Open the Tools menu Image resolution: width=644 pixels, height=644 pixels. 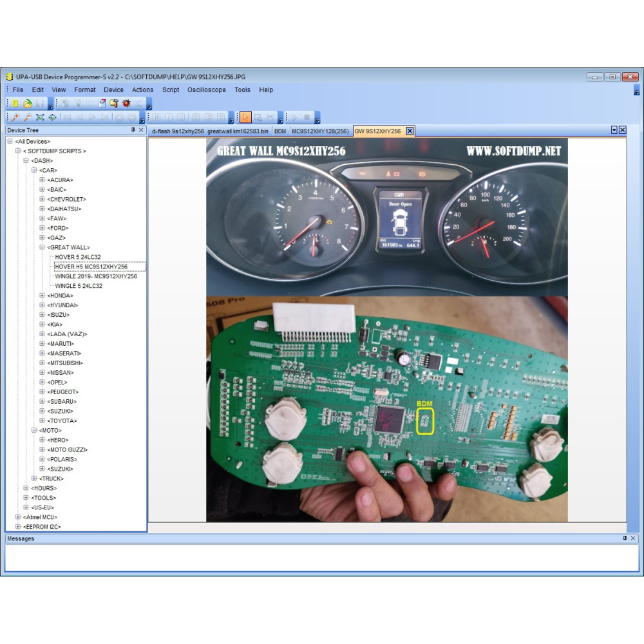tap(242, 90)
